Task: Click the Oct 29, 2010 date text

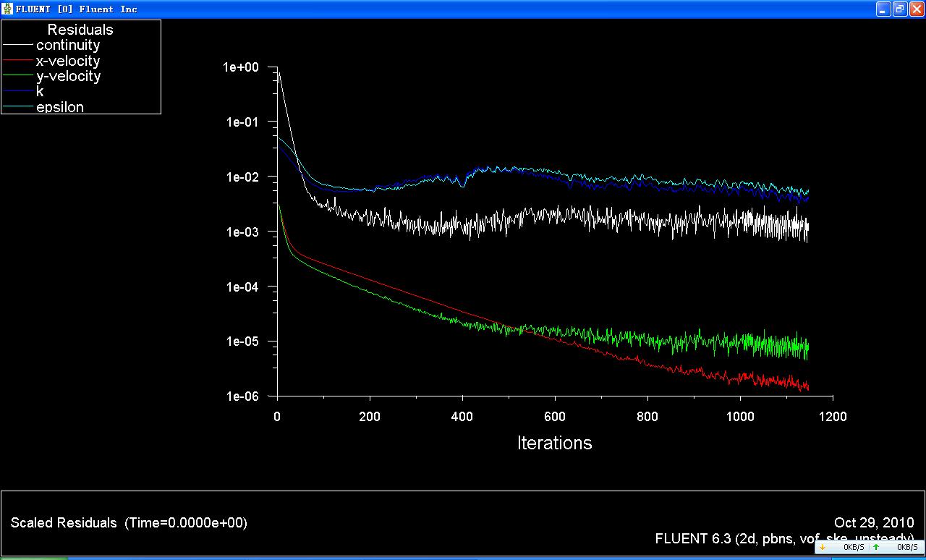Action: click(x=874, y=522)
